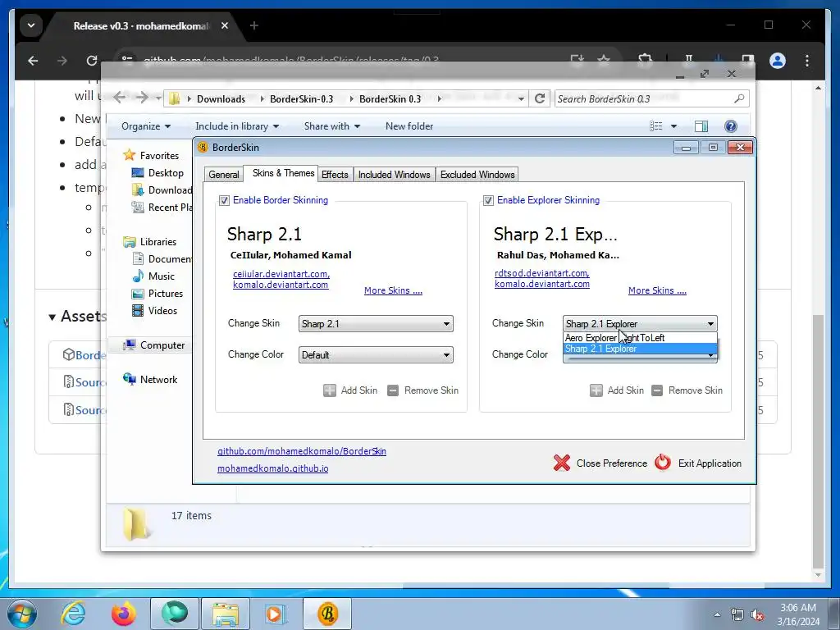
Task: Open Windows Media Player taskbar icon
Action: [x=276, y=614]
